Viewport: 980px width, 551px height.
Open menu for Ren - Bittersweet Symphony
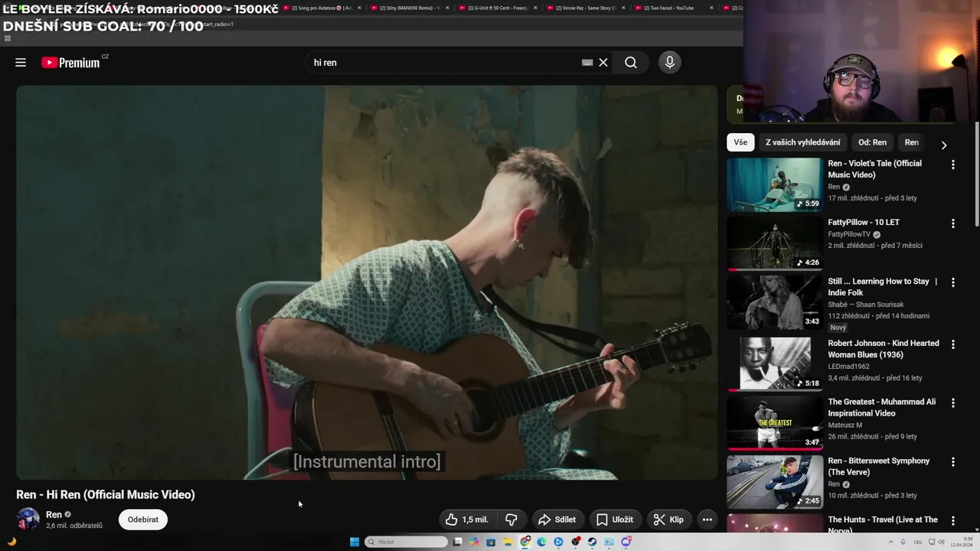(953, 462)
